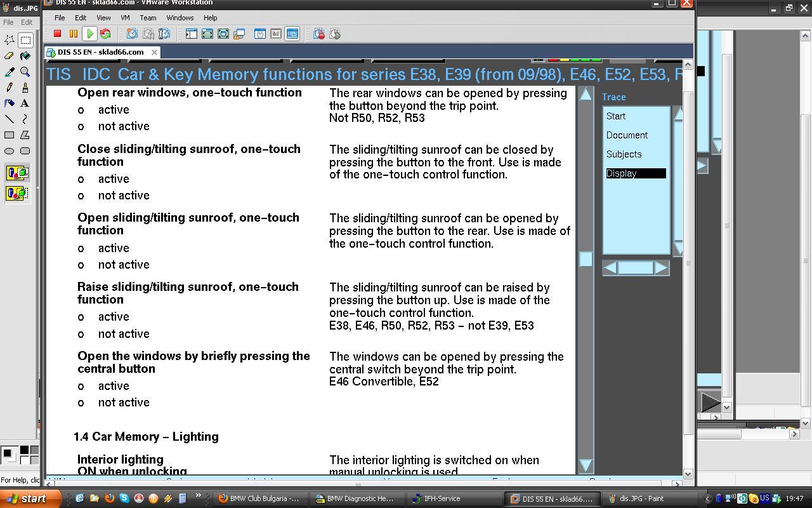Switch VMware to quick switch mode icon
Image resolution: width=812 pixels, height=508 pixels.
pyautogui.click(x=207, y=34)
